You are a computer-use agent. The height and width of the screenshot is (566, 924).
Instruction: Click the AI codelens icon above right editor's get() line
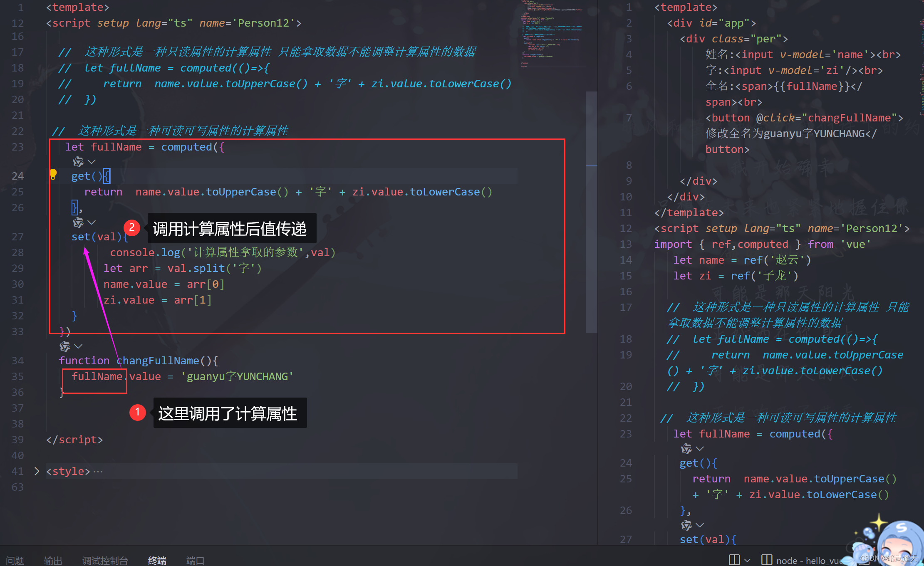tap(686, 448)
